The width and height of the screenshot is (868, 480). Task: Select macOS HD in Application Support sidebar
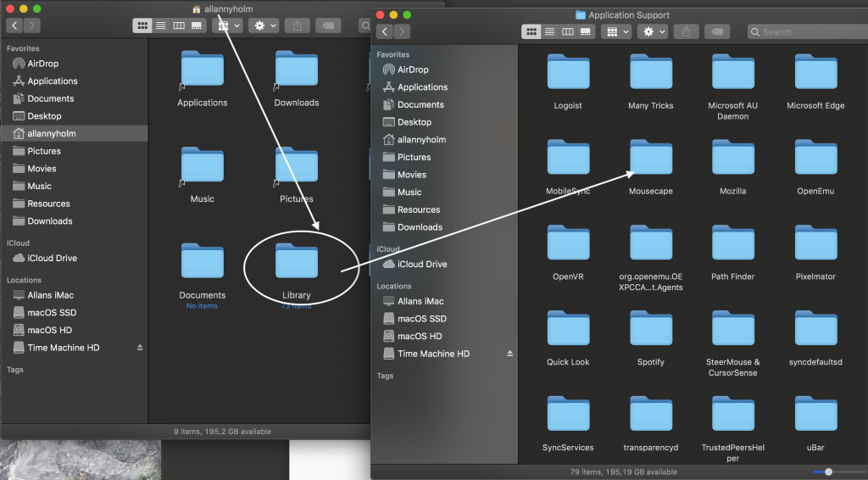point(443,336)
